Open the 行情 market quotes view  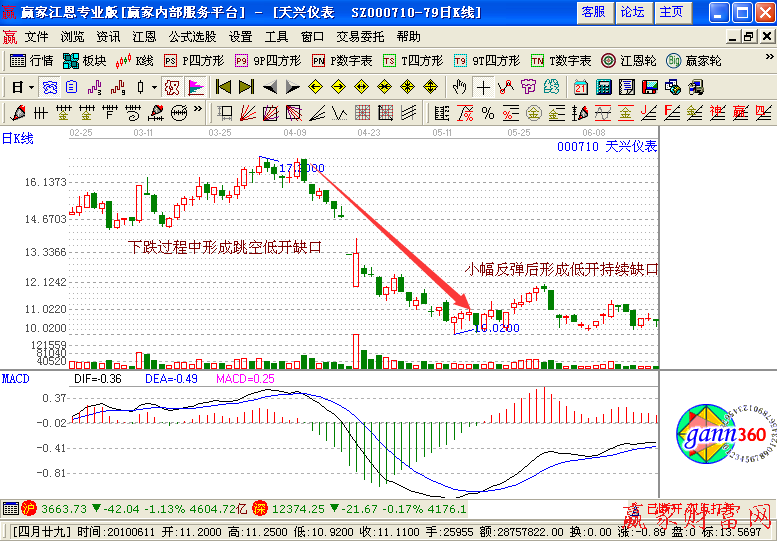pyautogui.click(x=31, y=60)
